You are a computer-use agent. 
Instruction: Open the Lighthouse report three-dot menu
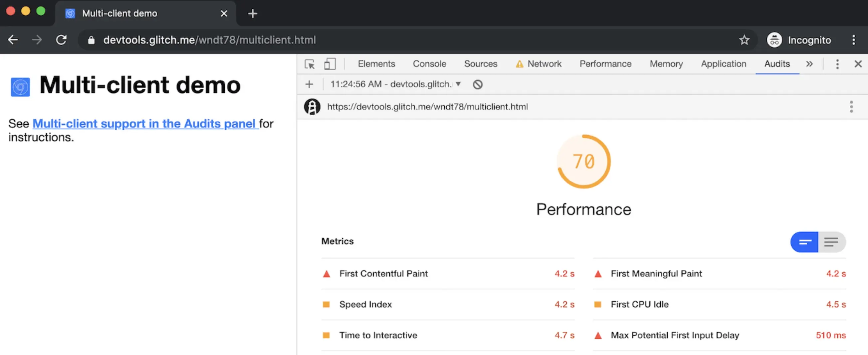pos(851,107)
